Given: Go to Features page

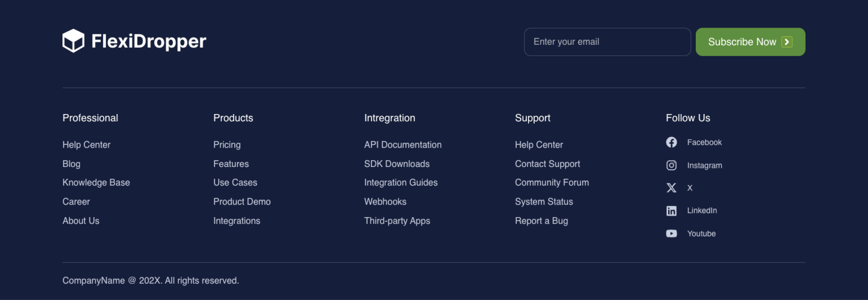Looking at the screenshot, I should tap(231, 164).
